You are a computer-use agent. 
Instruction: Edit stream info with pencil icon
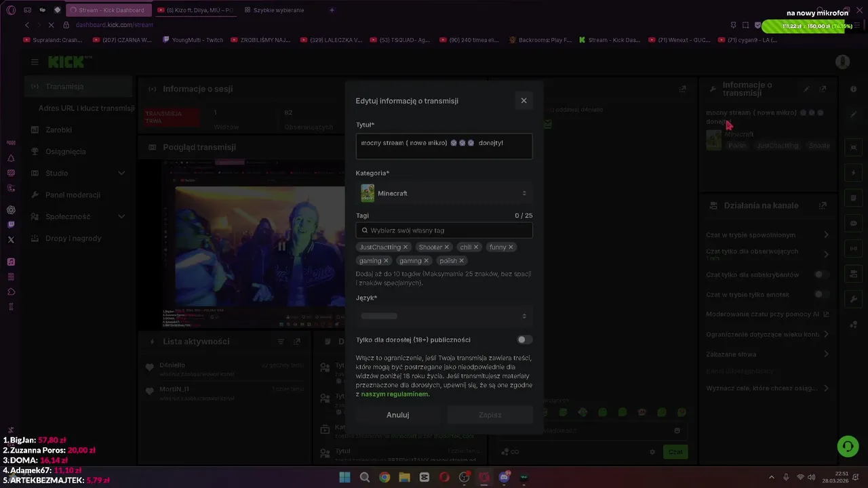point(806,89)
